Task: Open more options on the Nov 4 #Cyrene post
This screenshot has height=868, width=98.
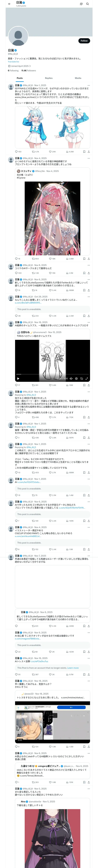Action: pos(89,158)
